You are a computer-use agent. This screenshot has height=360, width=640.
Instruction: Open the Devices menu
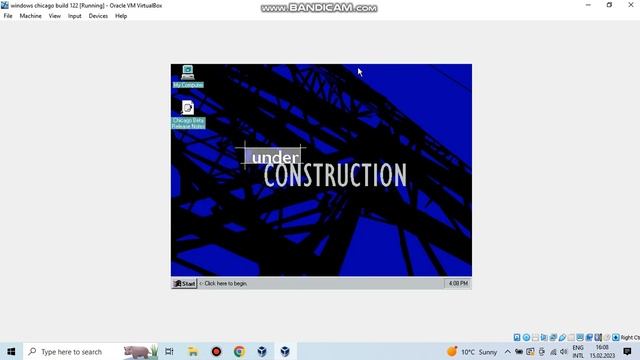click(98, 16)
